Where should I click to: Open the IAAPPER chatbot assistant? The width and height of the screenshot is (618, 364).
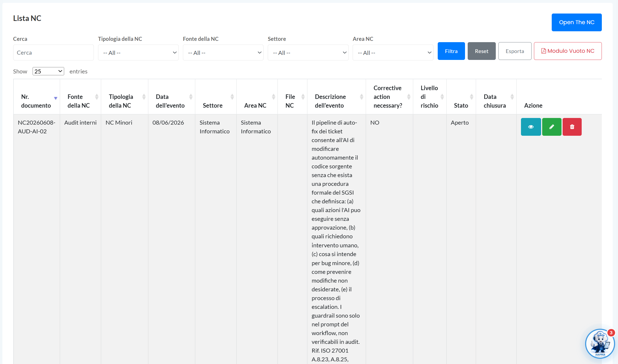(600, 344)
